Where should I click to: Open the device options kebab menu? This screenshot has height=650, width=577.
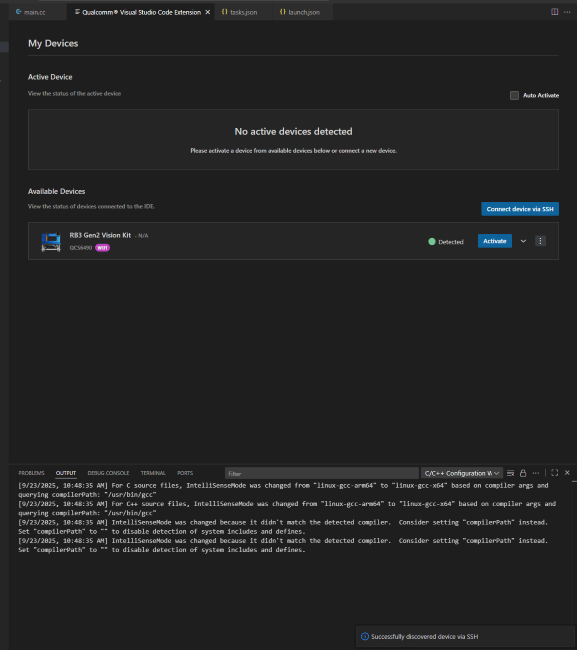pos(540,241)
